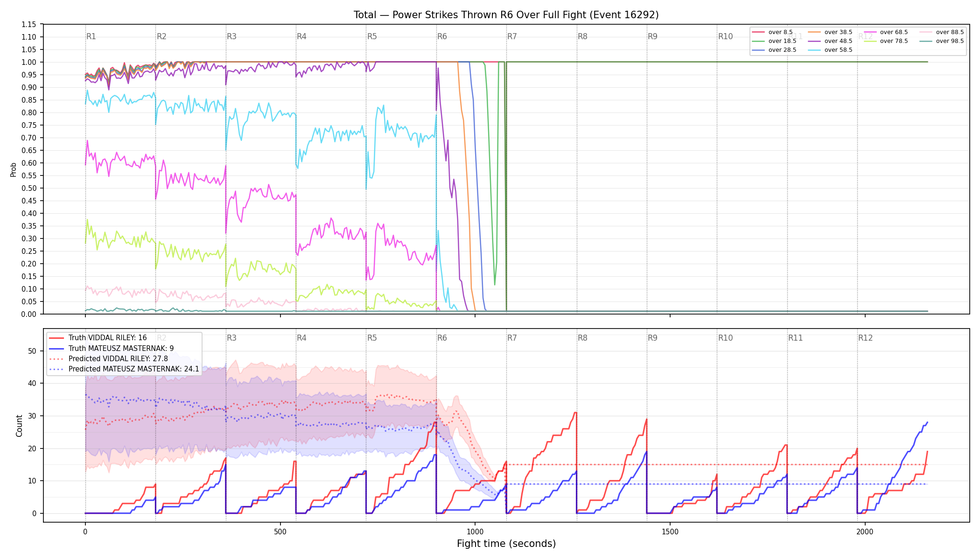This screenshot has width=980, height=560.
Task: Click the 'over 28.5' legend entry
Action: click(774, 50)
